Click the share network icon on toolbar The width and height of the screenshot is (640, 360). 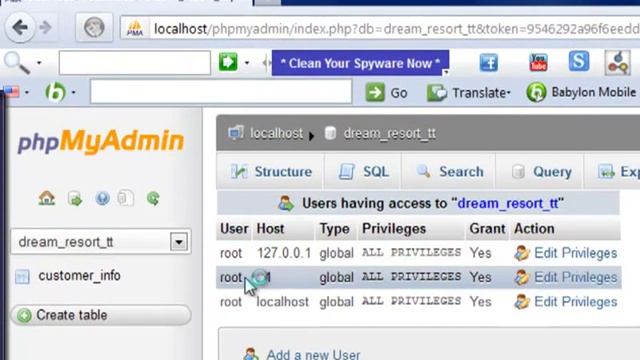pos(618,62)
